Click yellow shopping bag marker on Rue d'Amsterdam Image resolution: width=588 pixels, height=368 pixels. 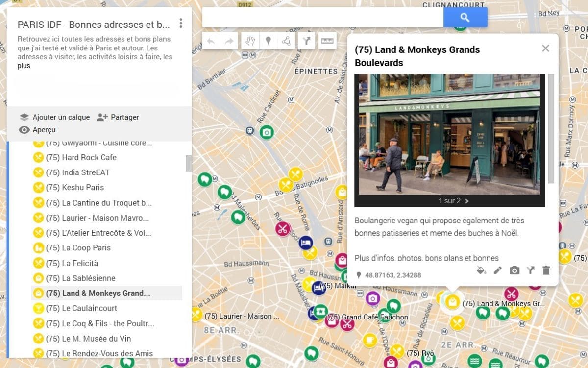coord(342,192)
